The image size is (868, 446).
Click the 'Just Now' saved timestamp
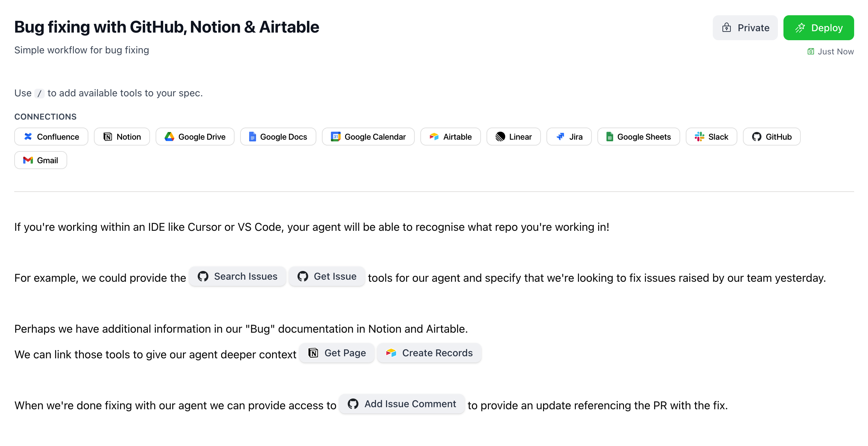(x=836, y=52)
